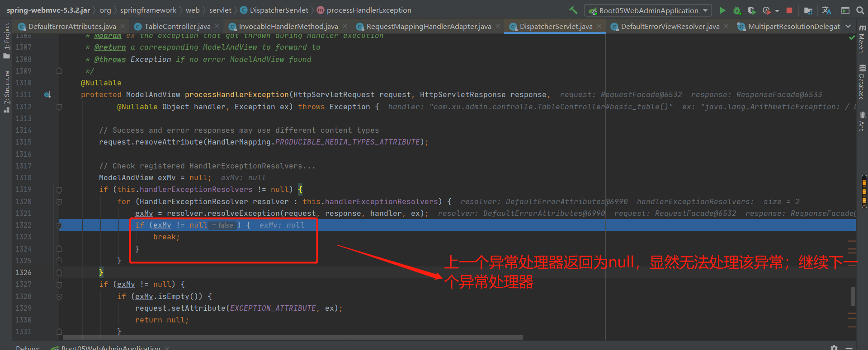The image size is (868, 350).
Task: Collapse the Javadoc comment fold at line 1309
Action: 59,71
